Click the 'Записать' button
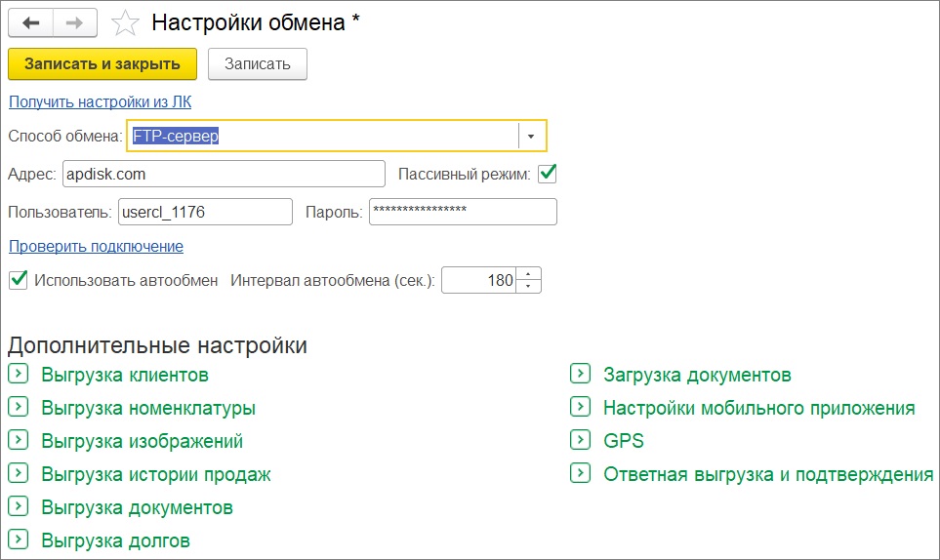Image resolution: width=940 pixels, height=560 pixels. 258,64
